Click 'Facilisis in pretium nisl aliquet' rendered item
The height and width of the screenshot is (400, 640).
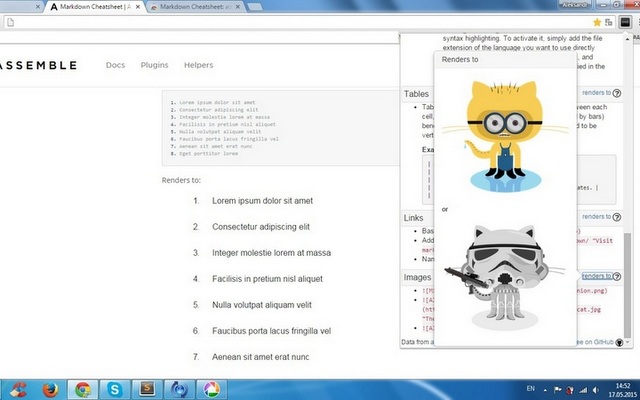click(x=267, y=279)
